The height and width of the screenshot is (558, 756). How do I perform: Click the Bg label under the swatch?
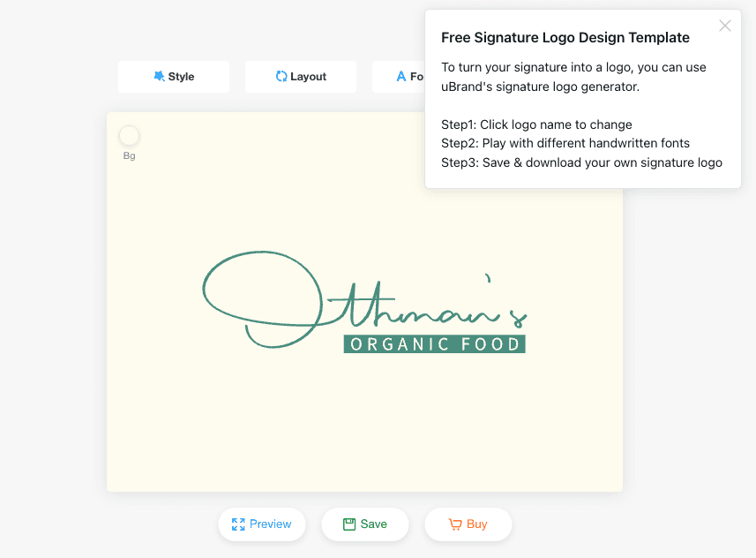tap(129, 156)
